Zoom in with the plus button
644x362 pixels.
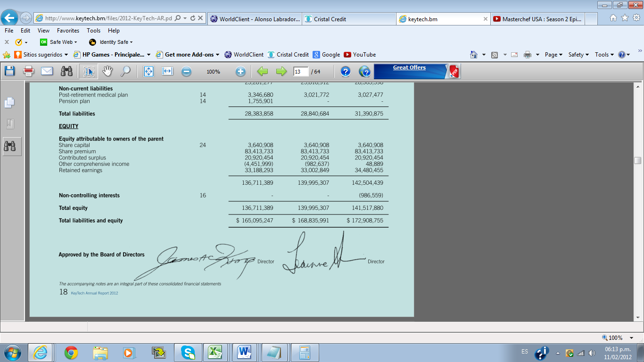[240, 72]
